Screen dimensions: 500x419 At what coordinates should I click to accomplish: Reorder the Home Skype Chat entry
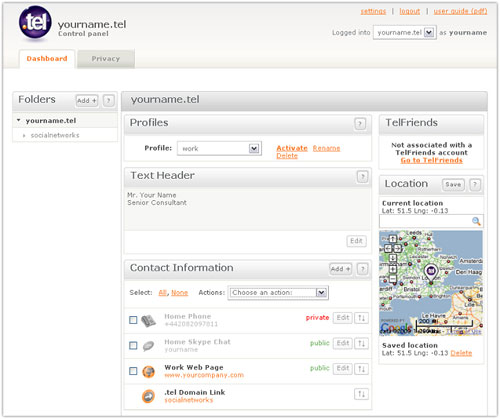pos(361,343)
